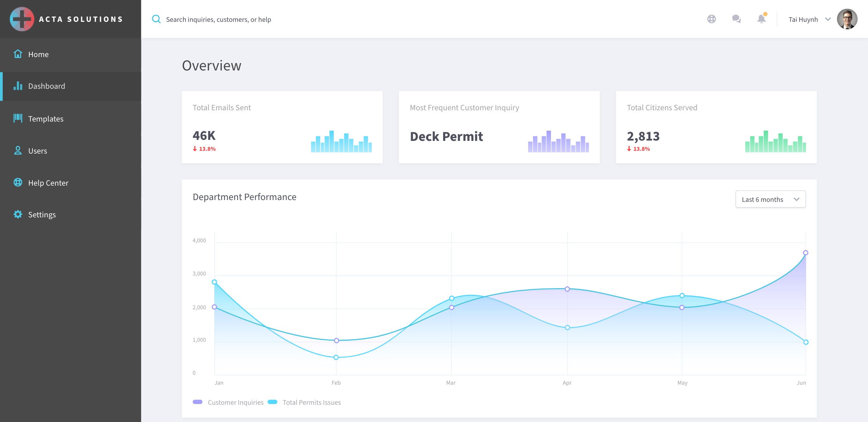Toggle the Customer Inquiries legend series
The image size is (868, 422).
(x=236, y=402)
